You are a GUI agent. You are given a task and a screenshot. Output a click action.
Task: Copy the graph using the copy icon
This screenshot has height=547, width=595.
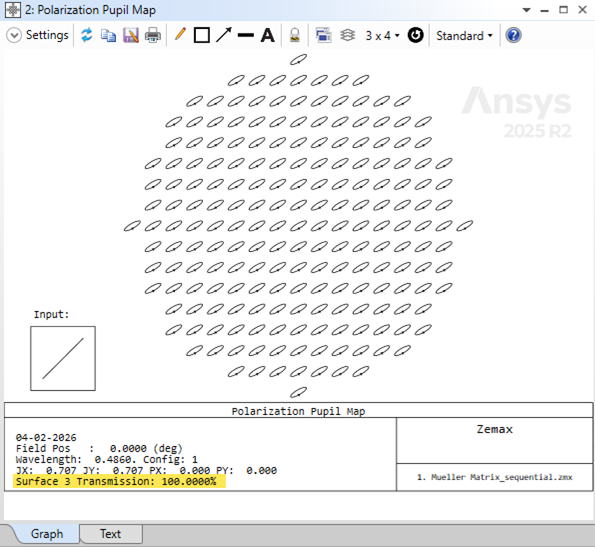(x=109, y=35)
